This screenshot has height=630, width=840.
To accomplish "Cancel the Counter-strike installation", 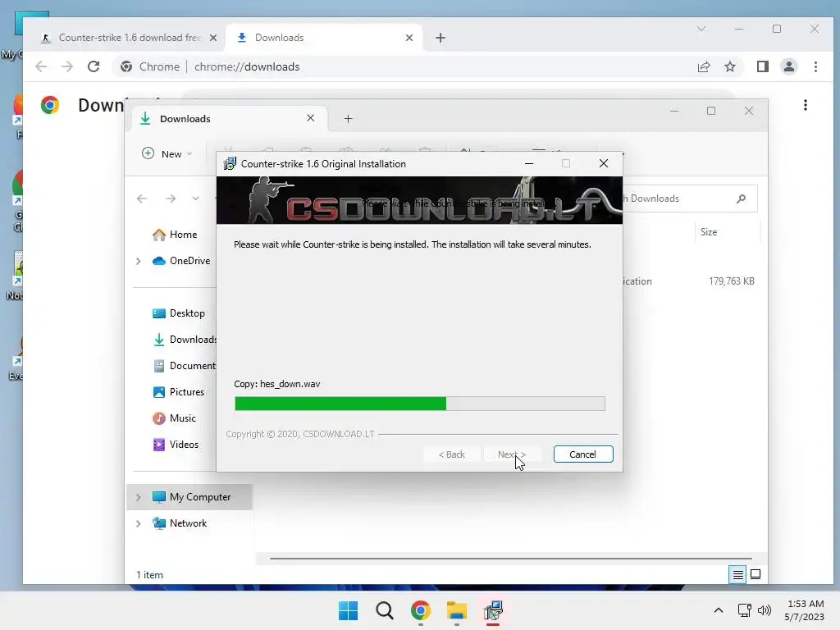I will [x=583, y=454].
